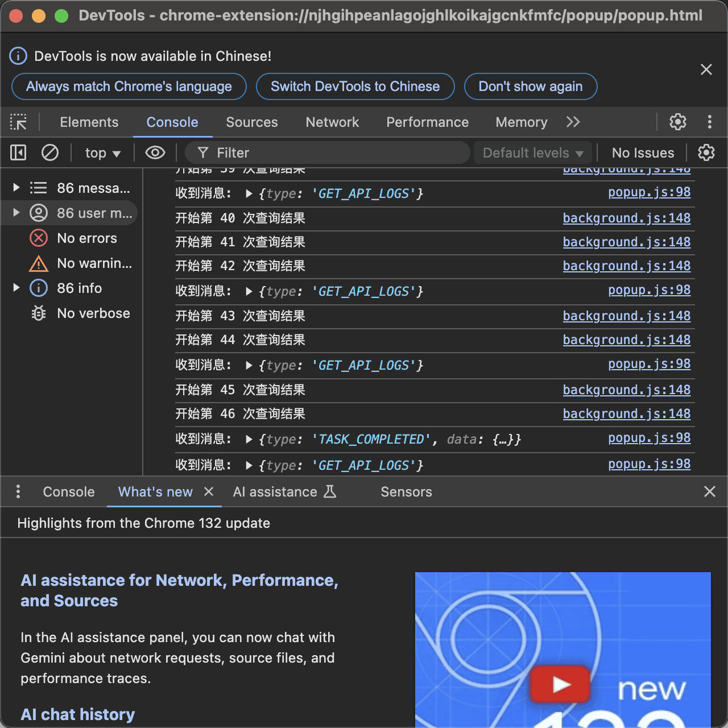Screen dimensions: 728x728
Task: Expand GET_API_LOGS object above message 40
Action: [x=249, y=193]
